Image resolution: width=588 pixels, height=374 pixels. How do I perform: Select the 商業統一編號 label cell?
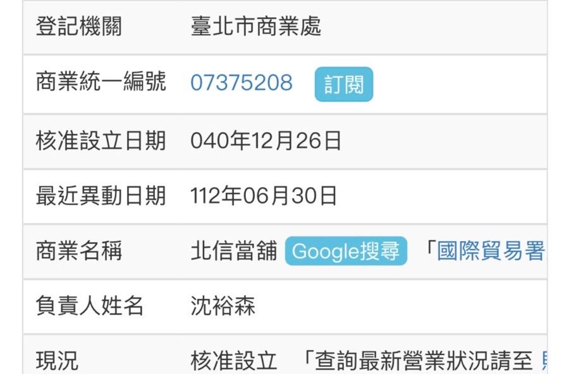(x=101, y=82)
